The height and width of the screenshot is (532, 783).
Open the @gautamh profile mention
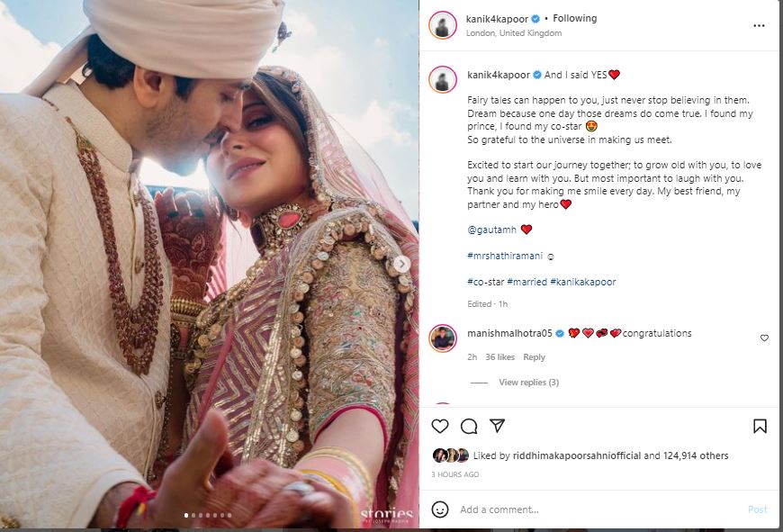[491, 230]
